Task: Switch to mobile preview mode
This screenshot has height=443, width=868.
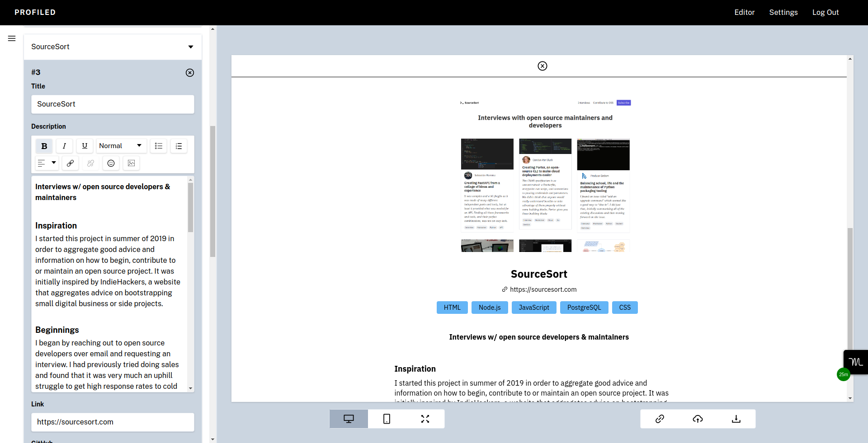Action: point(387,419)
